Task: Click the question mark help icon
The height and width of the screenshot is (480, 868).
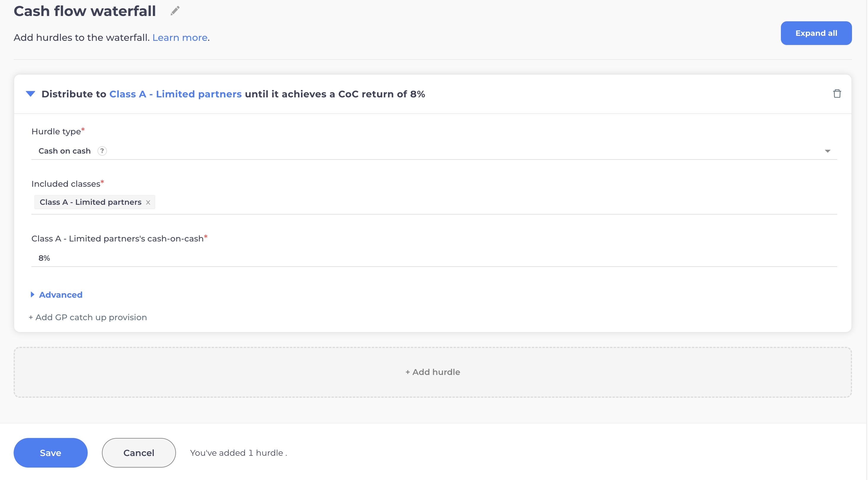Action: pyautogui.click(x=102, y=151)
